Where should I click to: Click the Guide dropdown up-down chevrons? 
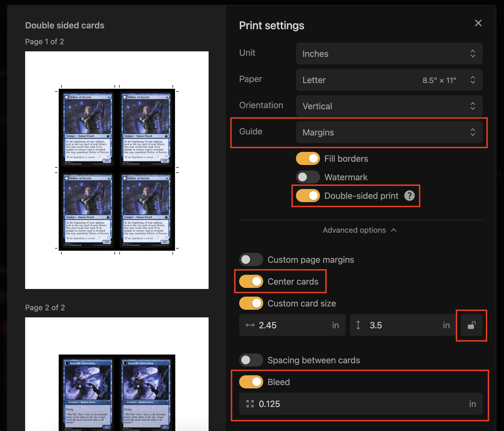473,132
